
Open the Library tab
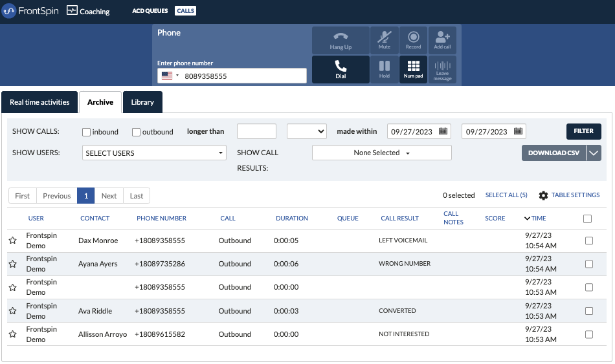pos(142,102)
